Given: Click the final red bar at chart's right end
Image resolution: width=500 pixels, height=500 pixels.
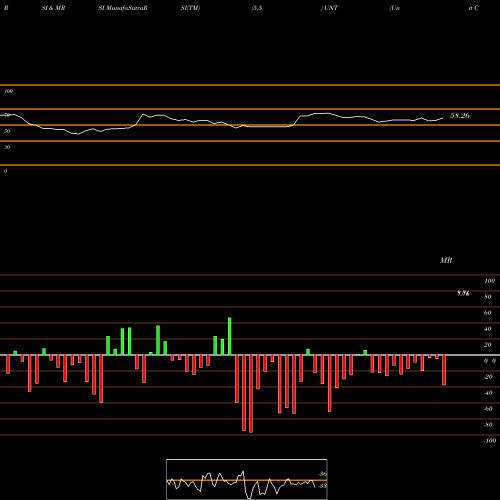Looking at the screenshot, I should click(x=444, y=370).
